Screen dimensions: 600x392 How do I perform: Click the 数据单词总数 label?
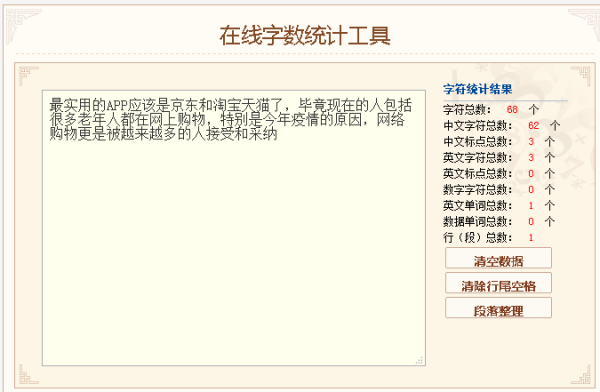pyautogui.click(x=477, y=222)
